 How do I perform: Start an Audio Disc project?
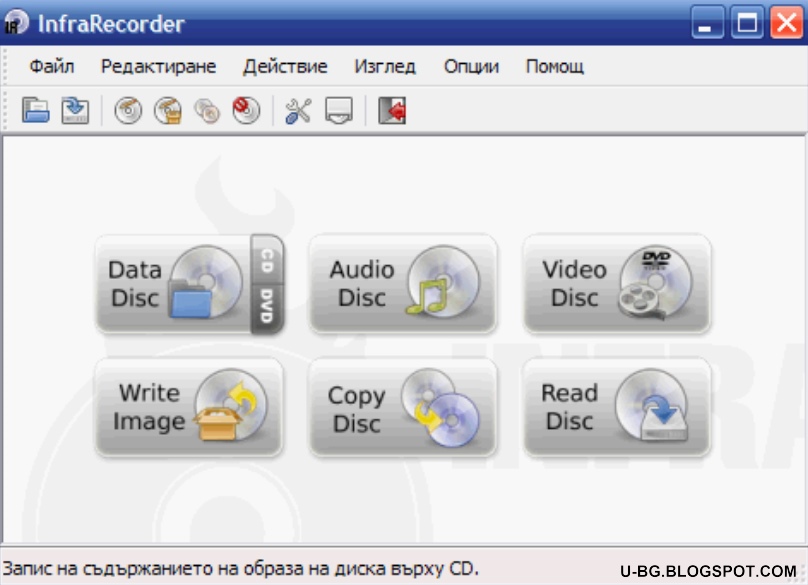point(403,283)
